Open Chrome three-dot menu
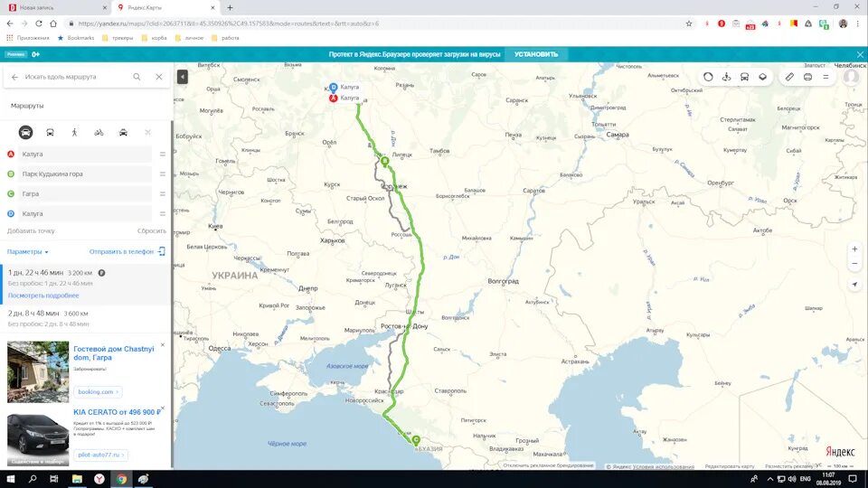 (x=858, y=23)
